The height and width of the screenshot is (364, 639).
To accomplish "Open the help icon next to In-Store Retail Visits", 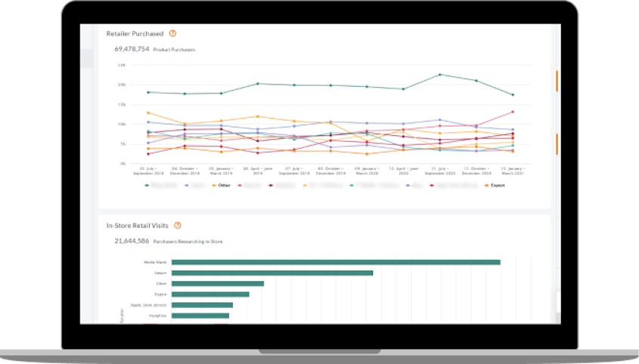I will 178,225.
